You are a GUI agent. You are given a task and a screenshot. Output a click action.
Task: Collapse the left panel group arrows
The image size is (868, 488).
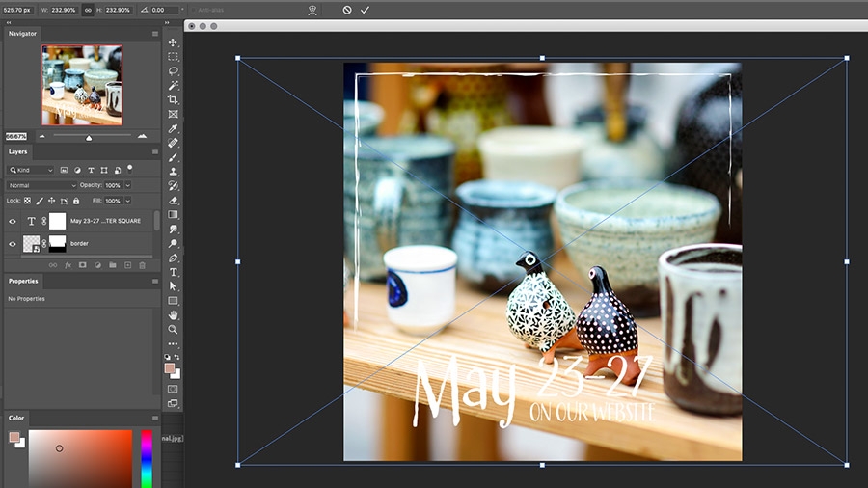(9, 23)
